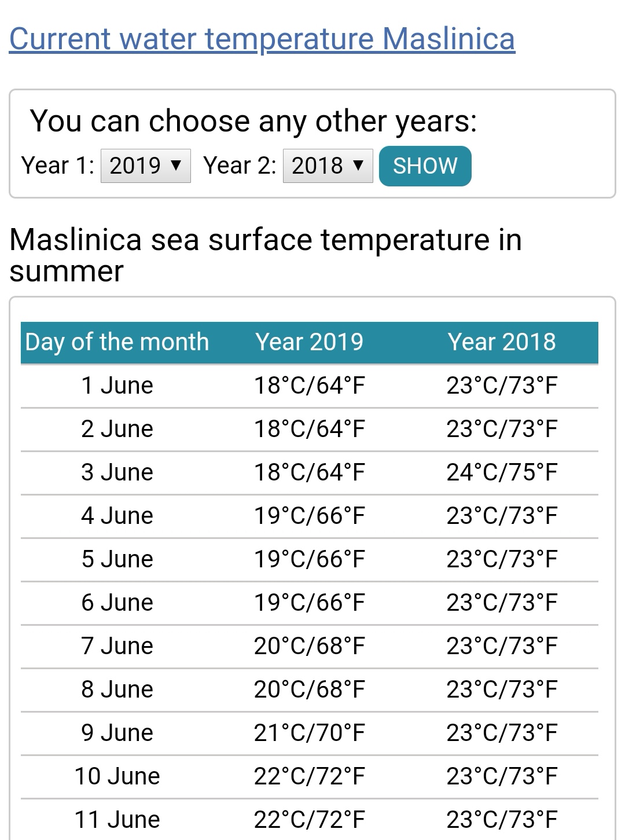
Task: Open the Current water temperature Maslinica link
Action: click(x=262, y=39)
